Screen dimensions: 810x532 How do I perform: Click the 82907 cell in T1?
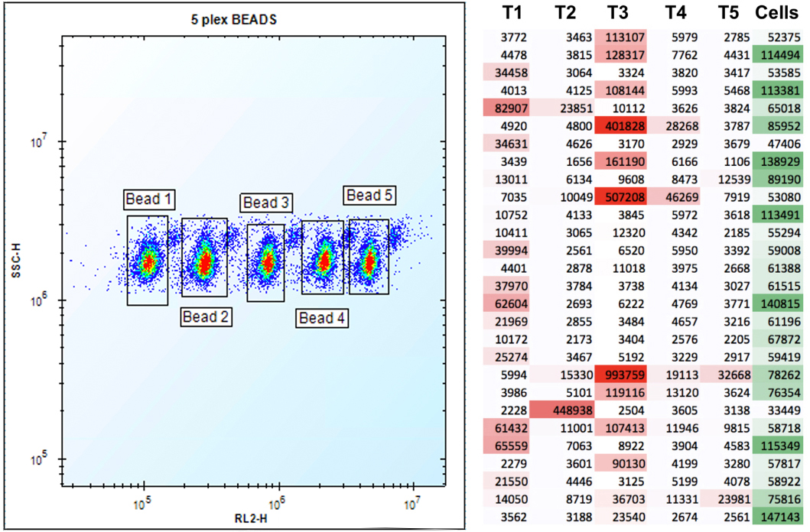(512, 108)
